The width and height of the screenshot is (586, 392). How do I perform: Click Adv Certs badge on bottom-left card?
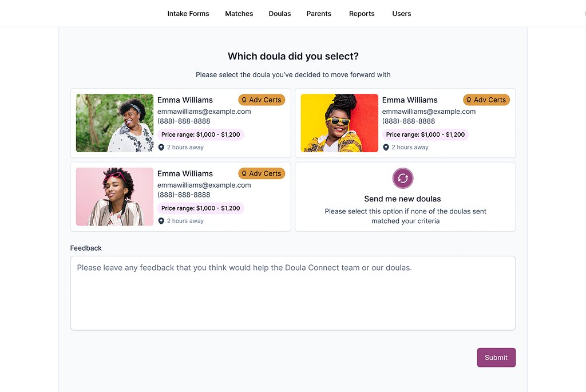click(x=262, y=173)
